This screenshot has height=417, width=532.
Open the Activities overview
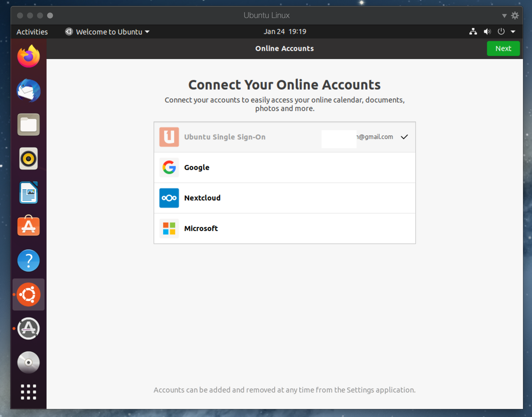pyautogui.click(x=32, y=32)
